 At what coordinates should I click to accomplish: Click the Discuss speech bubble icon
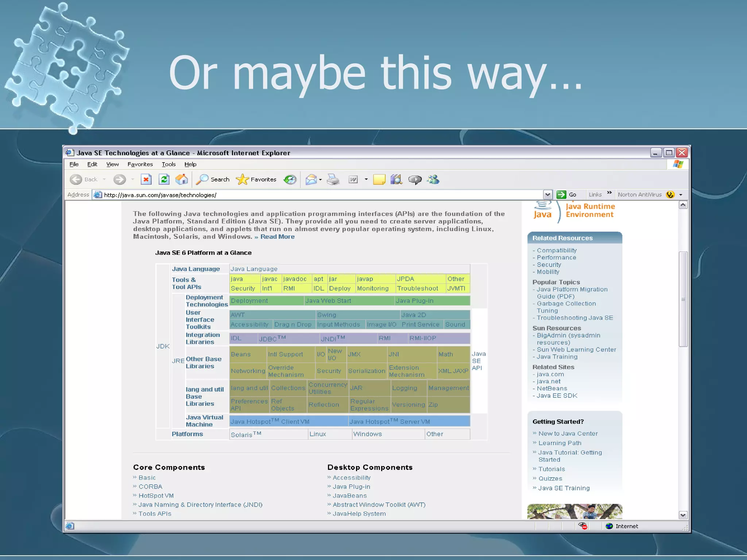pos(415,179)
